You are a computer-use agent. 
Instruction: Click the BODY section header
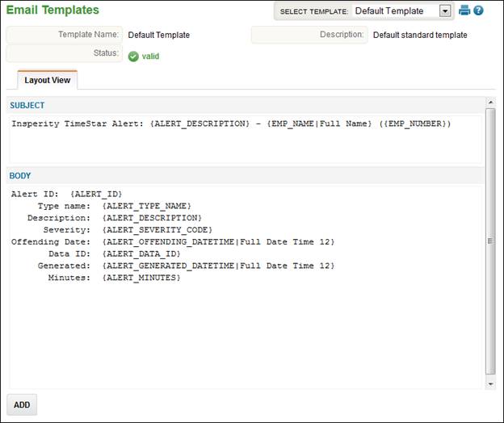[x=20, y=176]
